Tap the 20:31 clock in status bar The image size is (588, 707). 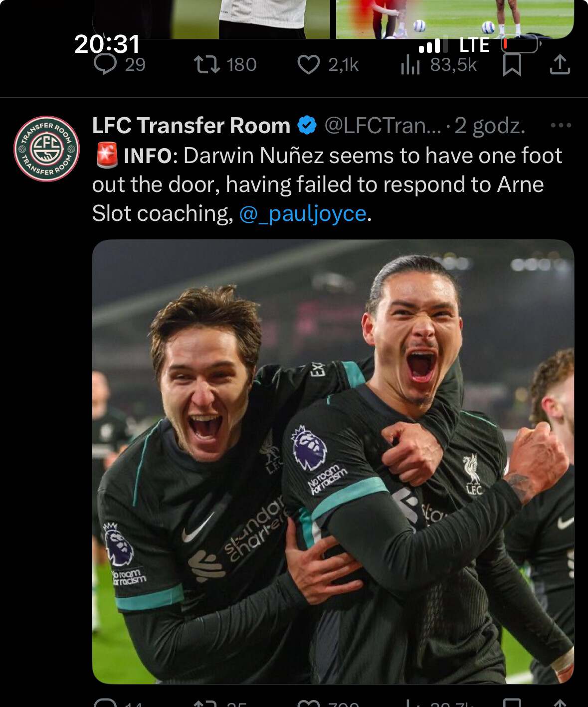pos(107,44)
